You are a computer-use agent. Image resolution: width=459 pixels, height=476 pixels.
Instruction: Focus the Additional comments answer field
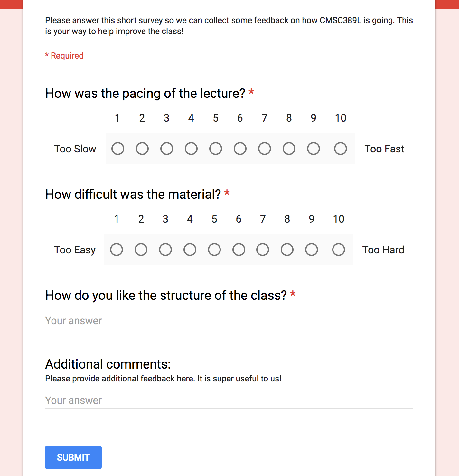click(x=229, y=401)
